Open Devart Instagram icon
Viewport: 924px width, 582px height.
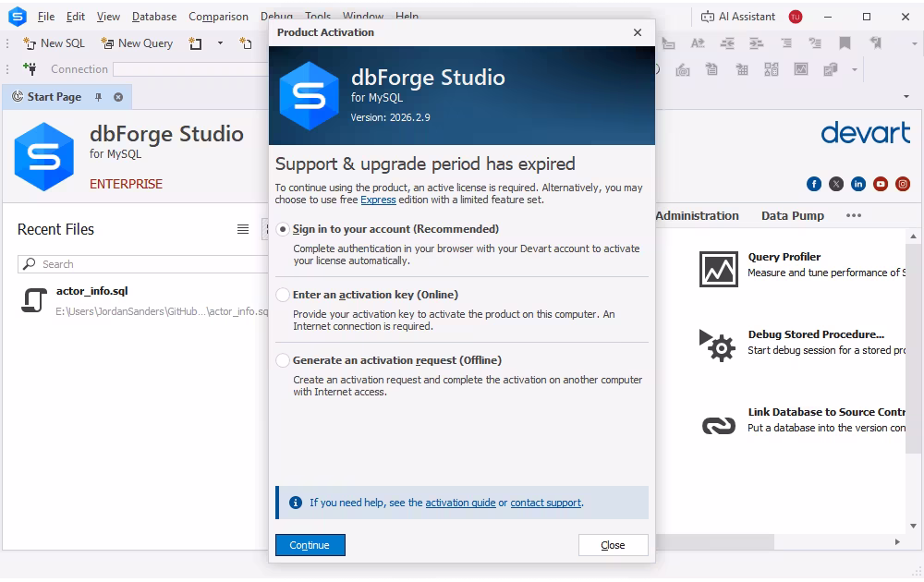(903, 184)
